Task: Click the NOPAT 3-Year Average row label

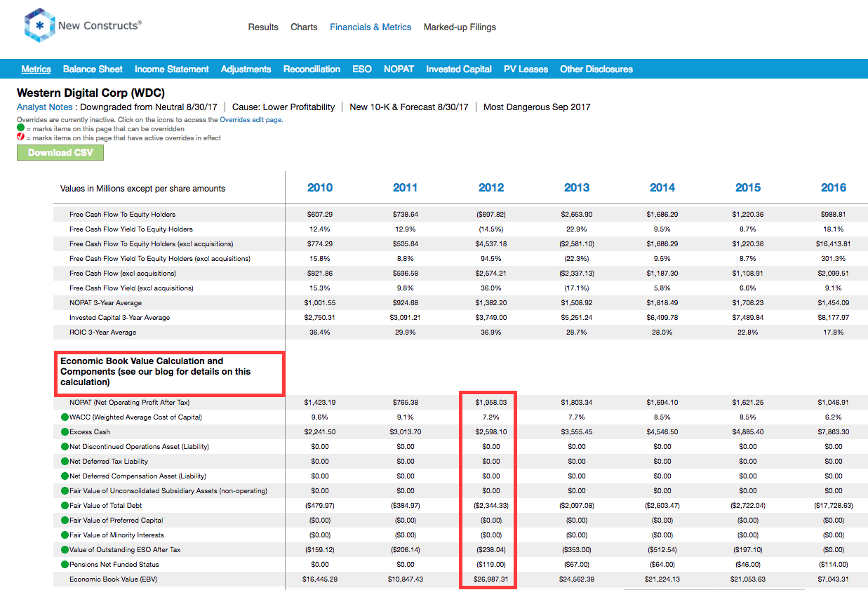Action: pyautogui.click(x=105, y=303)
